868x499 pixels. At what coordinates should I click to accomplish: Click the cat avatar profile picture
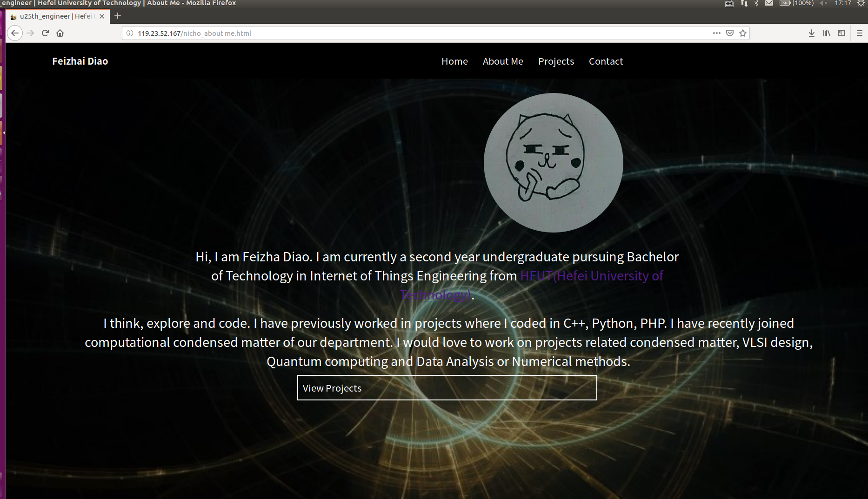pyautogui.click(x=554, y=163)
